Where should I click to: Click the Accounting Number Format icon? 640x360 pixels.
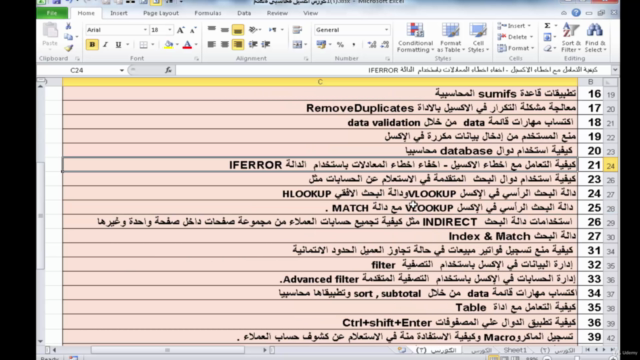(321, 44)
